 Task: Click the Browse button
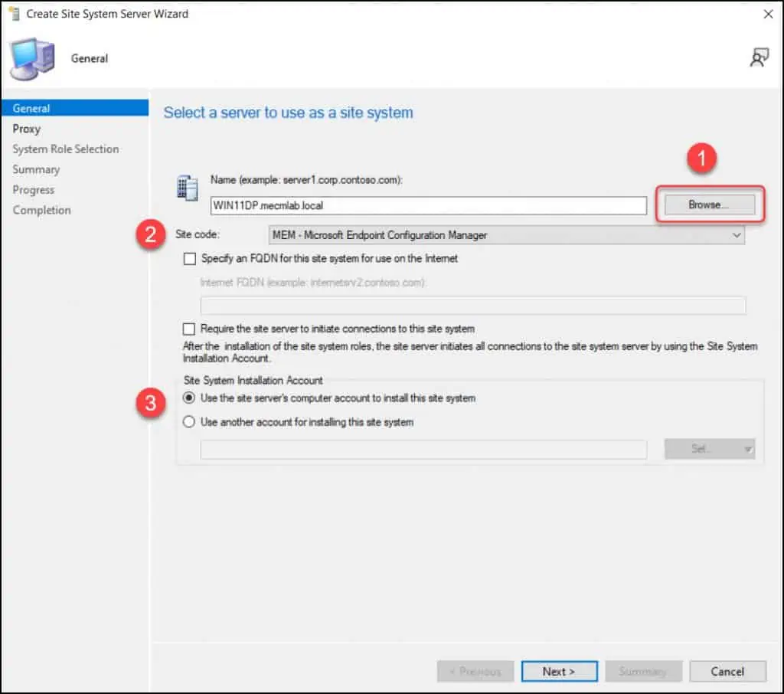click(x=708, y=205)
